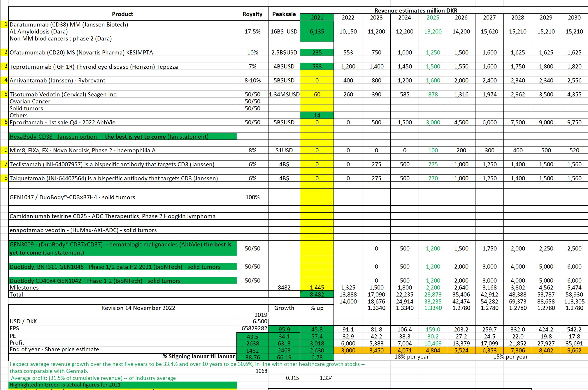Click "% Stigning Januar til Januar" label
The image size is (588, 390).
pyautogui.click(x=199, y=356)
